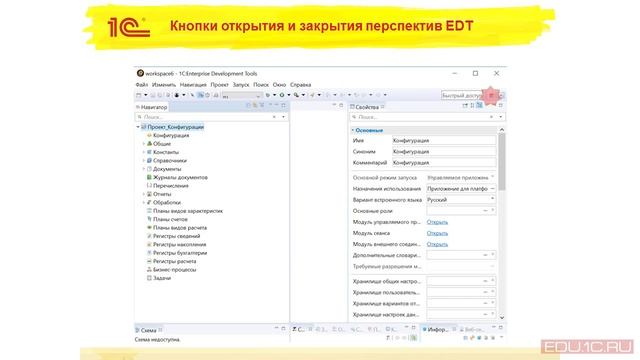Image resolution: width=640 pixels, height=360 pixels.
Task: Expand the Документы tree node
Action: pos(144,169)
